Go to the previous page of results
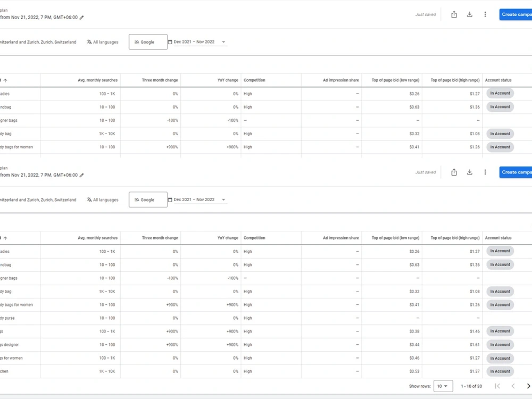 (513, 386)
